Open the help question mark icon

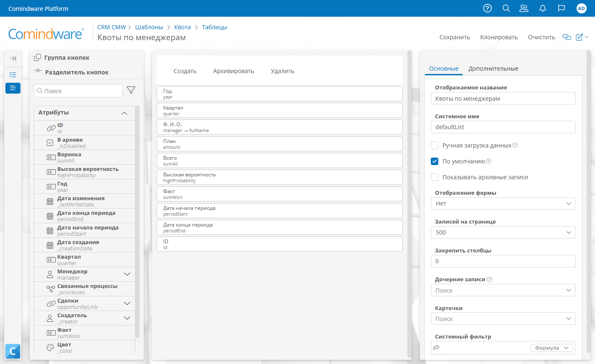(x=487, y=8)
